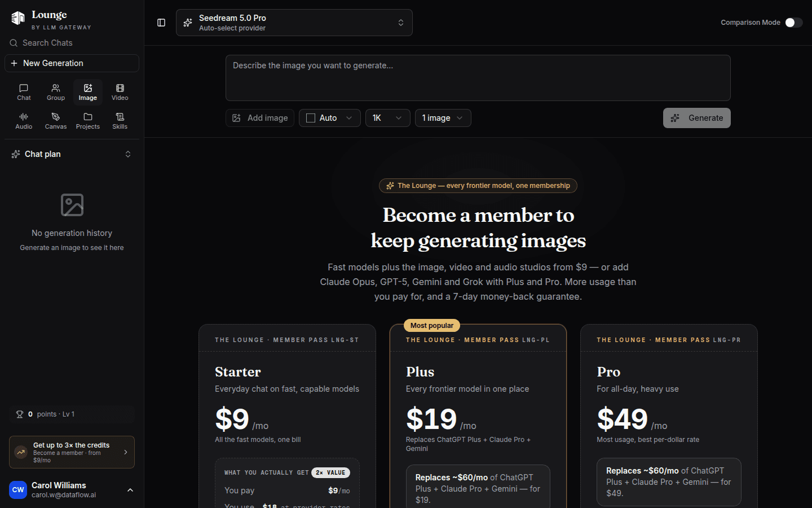Click the CW user avatar

18,490
